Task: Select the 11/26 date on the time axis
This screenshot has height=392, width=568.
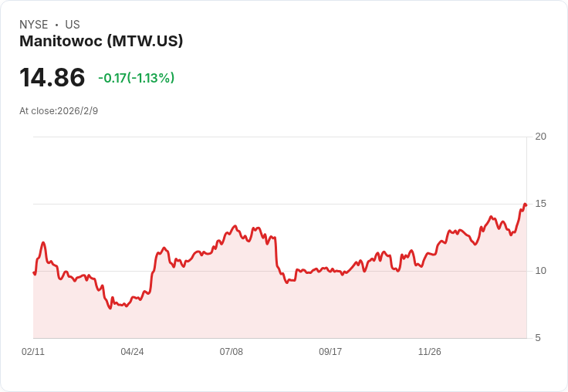Action: 430,352
